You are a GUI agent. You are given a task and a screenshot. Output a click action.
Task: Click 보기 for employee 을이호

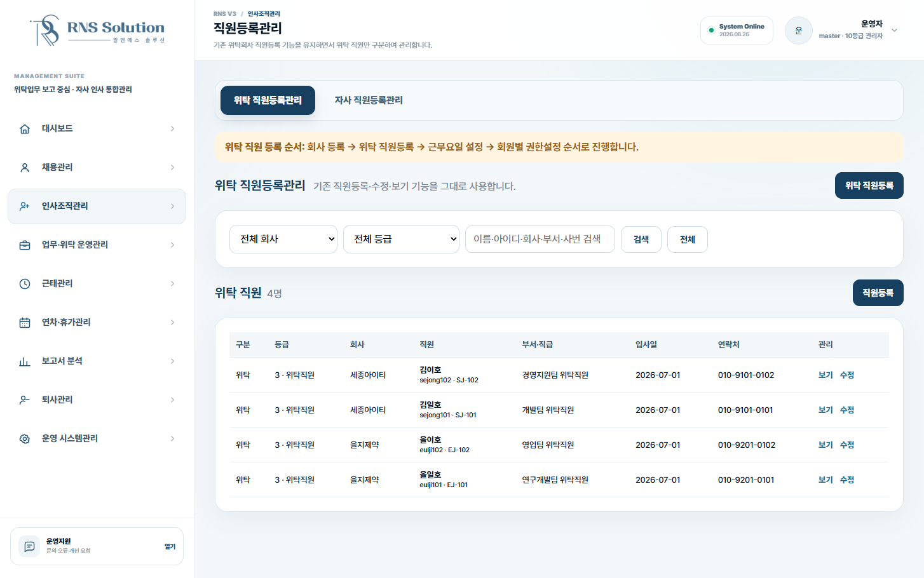(825, 445)
